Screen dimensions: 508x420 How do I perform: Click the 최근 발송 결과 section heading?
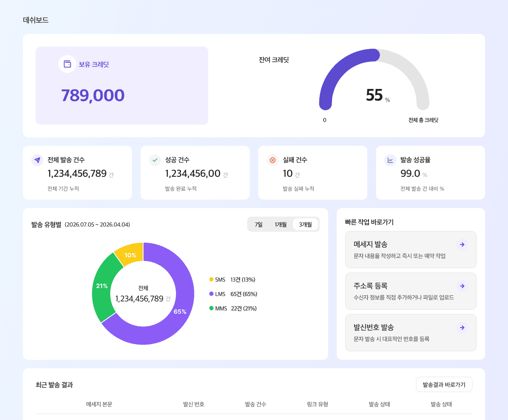pos(54,385)
